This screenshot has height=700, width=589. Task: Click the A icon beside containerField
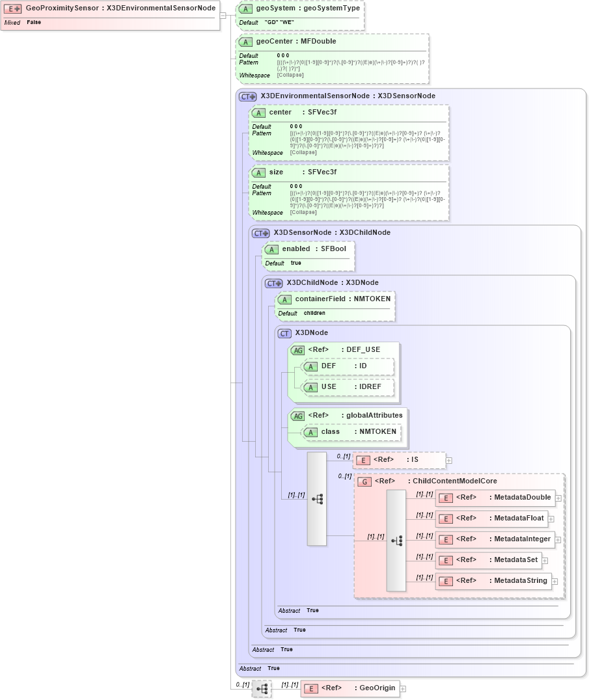(x=284, y=299)
